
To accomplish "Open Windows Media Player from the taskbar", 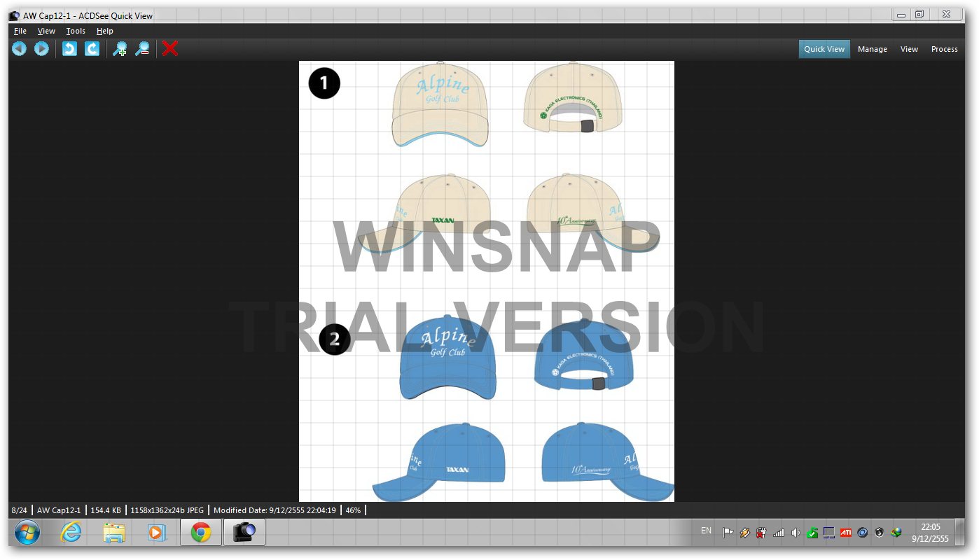I will pos(158,533).
